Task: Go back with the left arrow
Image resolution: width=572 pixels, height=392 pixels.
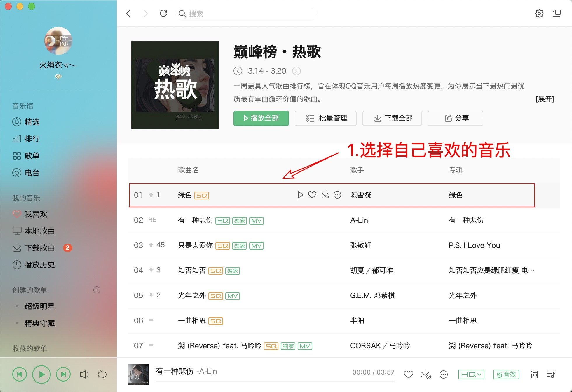Action: [x=128, y=13]
